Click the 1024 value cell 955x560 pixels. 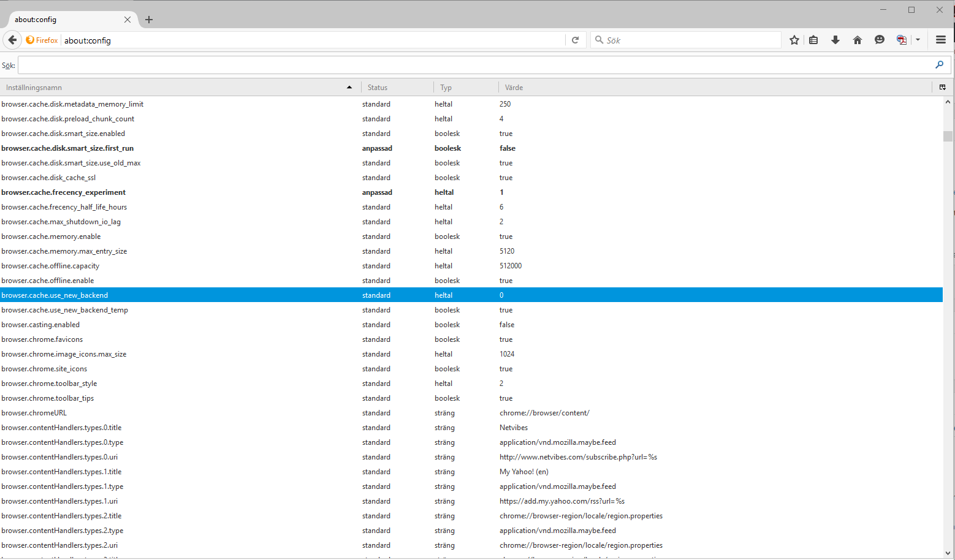(x=507, y=354)
